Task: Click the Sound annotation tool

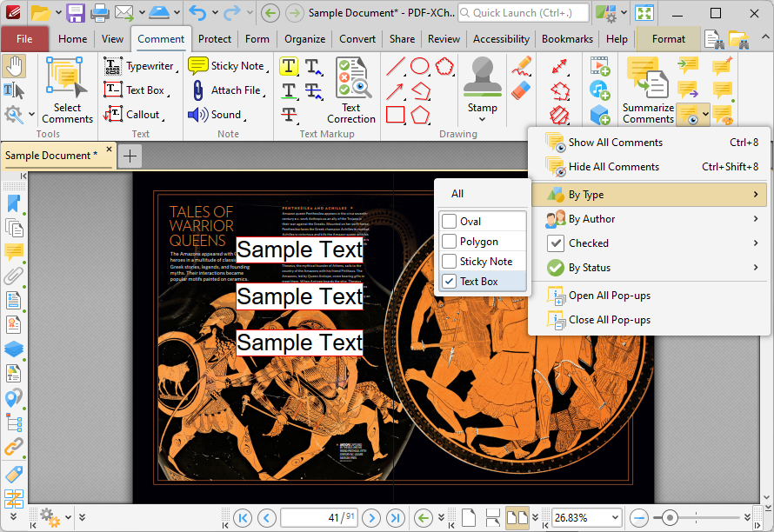Action: pyautogui.click(x=217, y=115)
